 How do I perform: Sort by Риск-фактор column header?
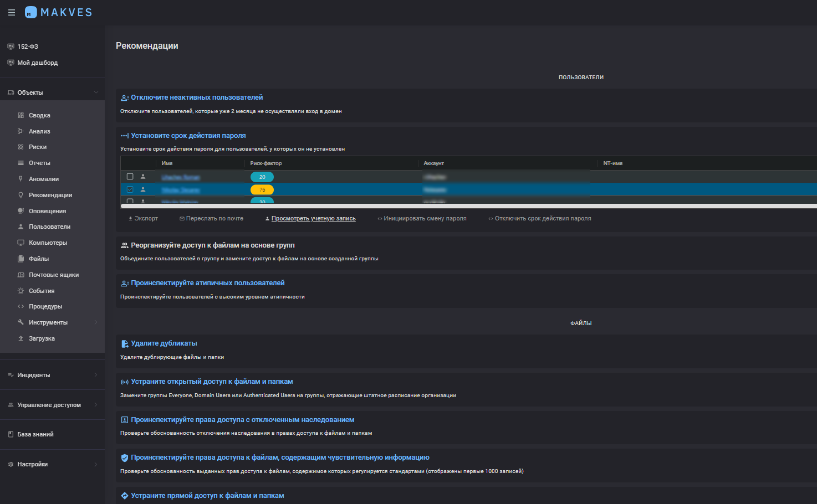click(266, 163)
